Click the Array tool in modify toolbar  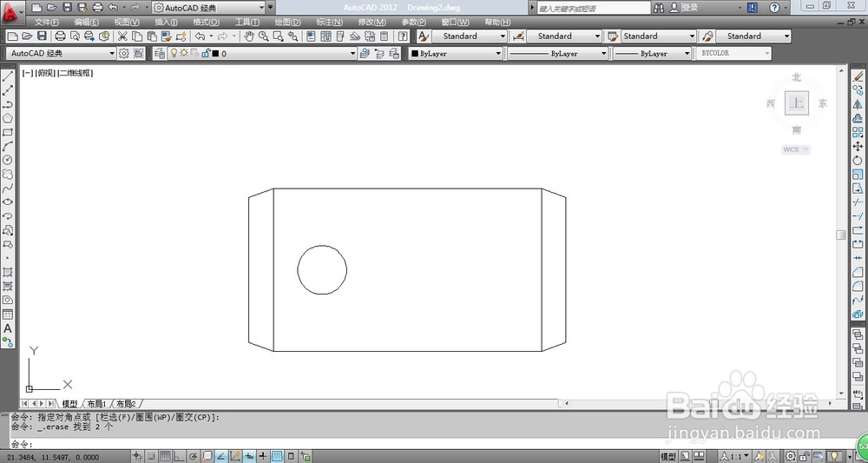858,132
